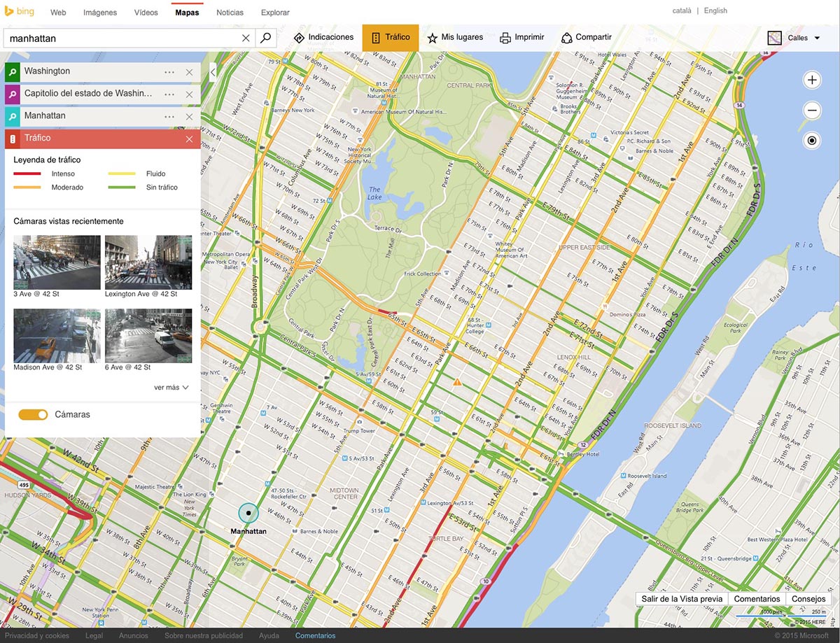Click the purple Capitolio search icon
The image size is (840, 643).
coord(13,94)
